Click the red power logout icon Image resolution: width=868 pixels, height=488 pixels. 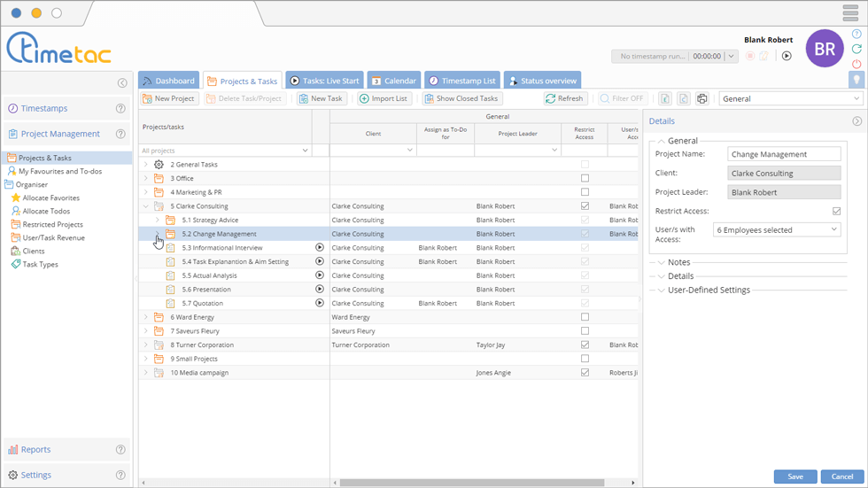pyautogui.click(x=856, y=64)
